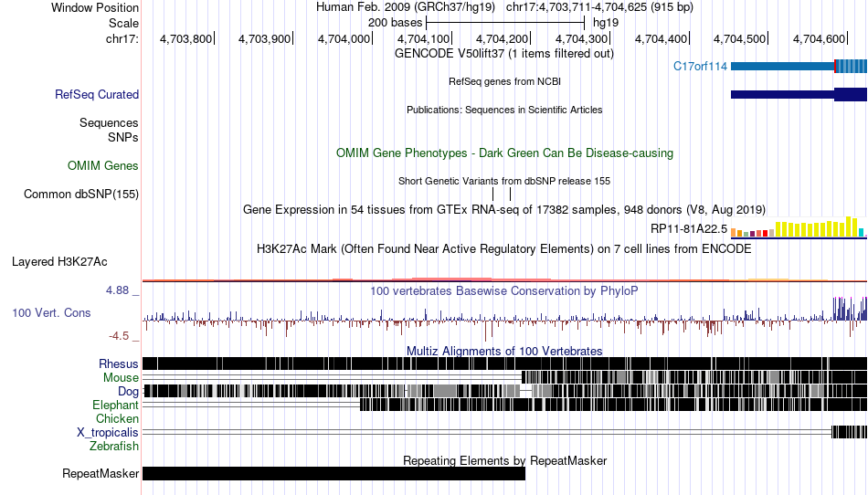Click the RefSeq Curated track label
This screenshot has width=868, height=495.
tap(96, 95)
